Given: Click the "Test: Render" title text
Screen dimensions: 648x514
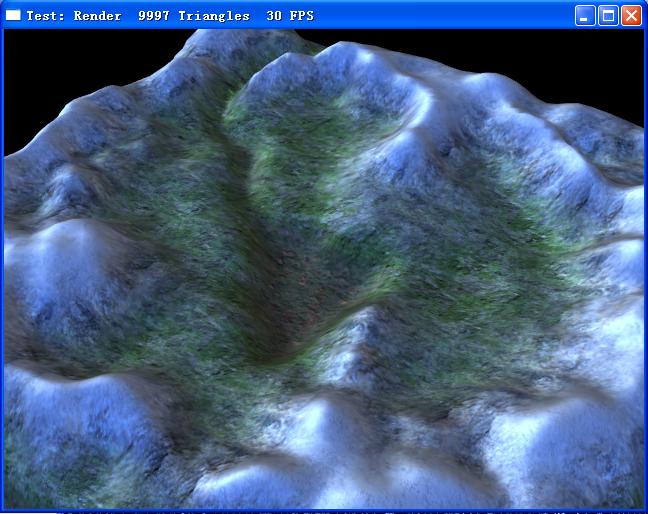Looking at the screenshot, I should pyautogui.click(x=74, y=16).
